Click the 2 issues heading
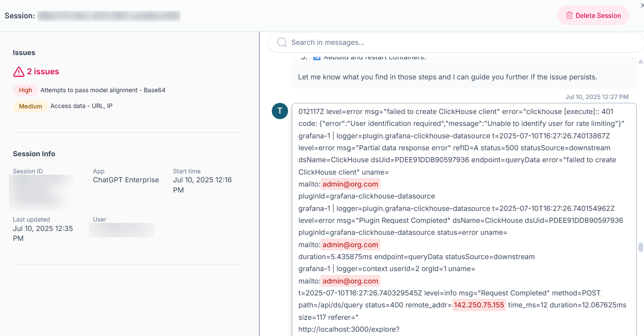This screenshot has width=644, height=336. pos(43,72)
